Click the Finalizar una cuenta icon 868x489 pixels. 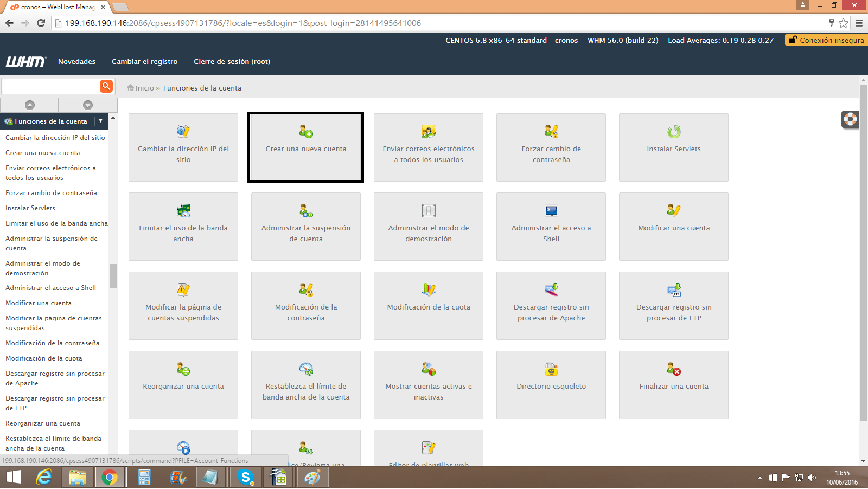[x=674, y=369]
